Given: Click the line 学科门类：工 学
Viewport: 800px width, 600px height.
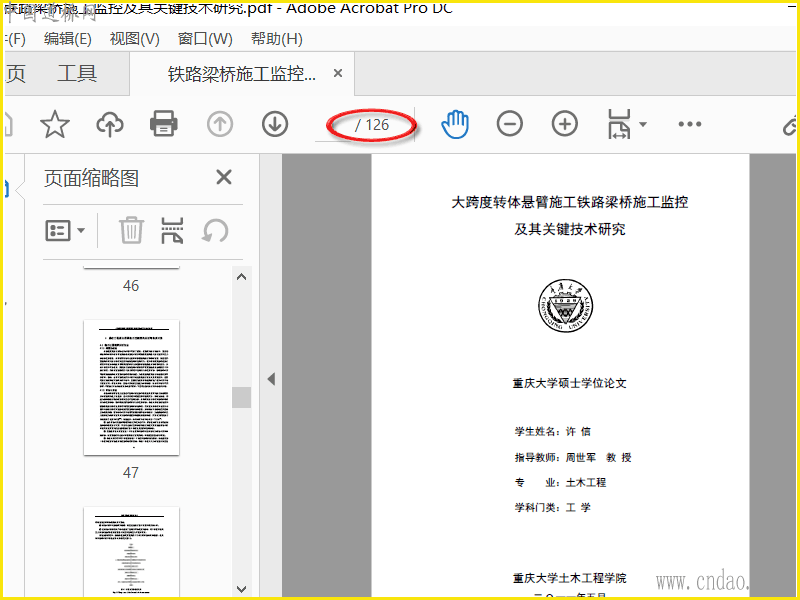Looking at the screenshot, I should [553, 507].
